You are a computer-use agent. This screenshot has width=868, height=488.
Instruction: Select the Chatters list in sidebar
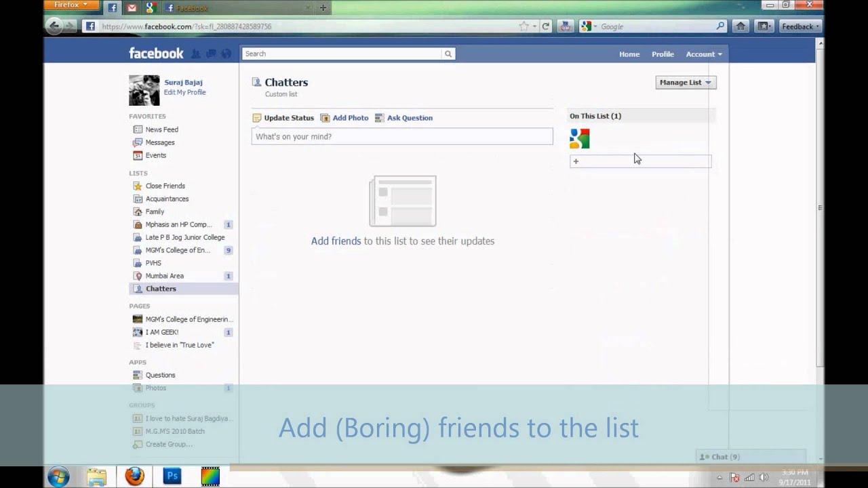(183, 289)
